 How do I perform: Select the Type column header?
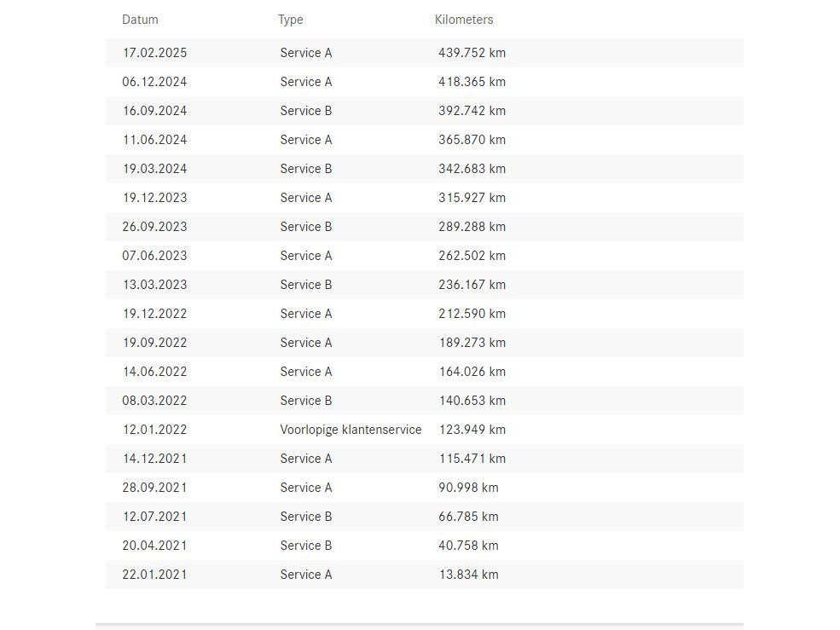tap(290, 20)
